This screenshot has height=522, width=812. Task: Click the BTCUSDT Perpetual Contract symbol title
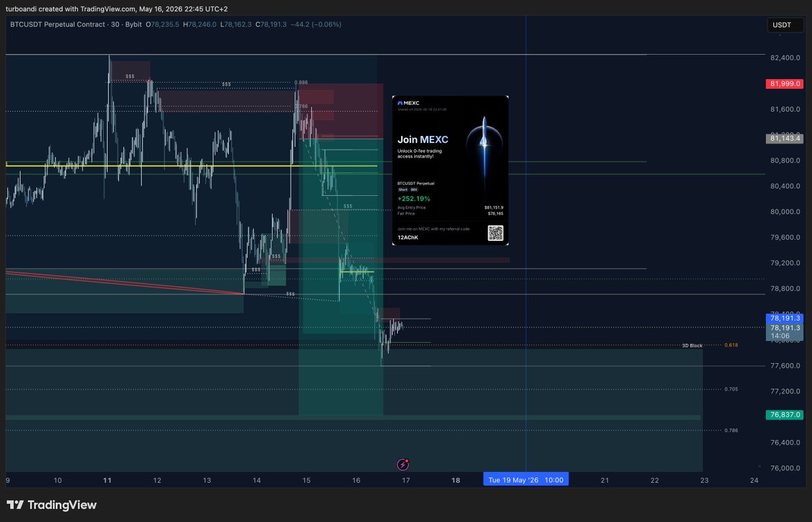click(x=57, y=24)
